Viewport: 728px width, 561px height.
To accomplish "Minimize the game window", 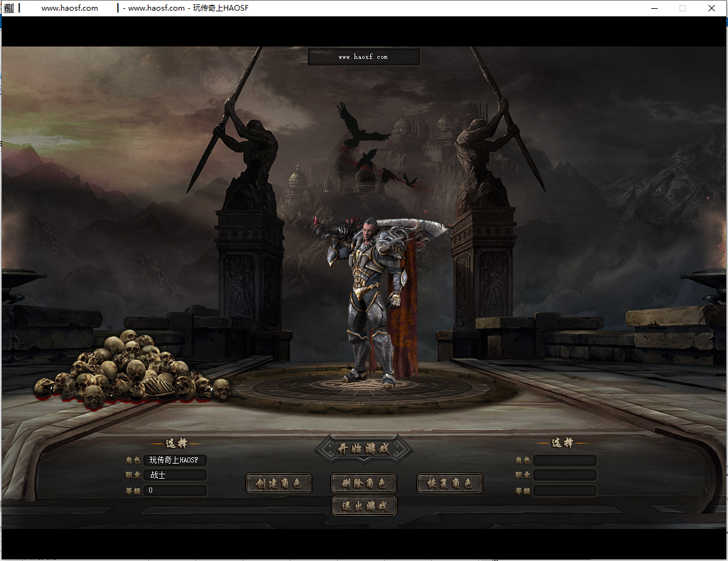I will tap(654, 8).
